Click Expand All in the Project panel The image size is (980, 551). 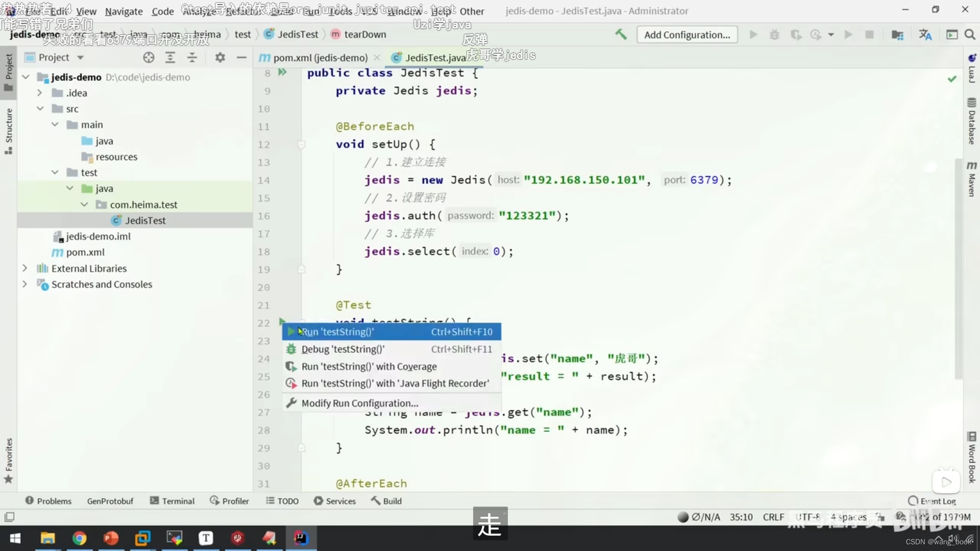170,58
